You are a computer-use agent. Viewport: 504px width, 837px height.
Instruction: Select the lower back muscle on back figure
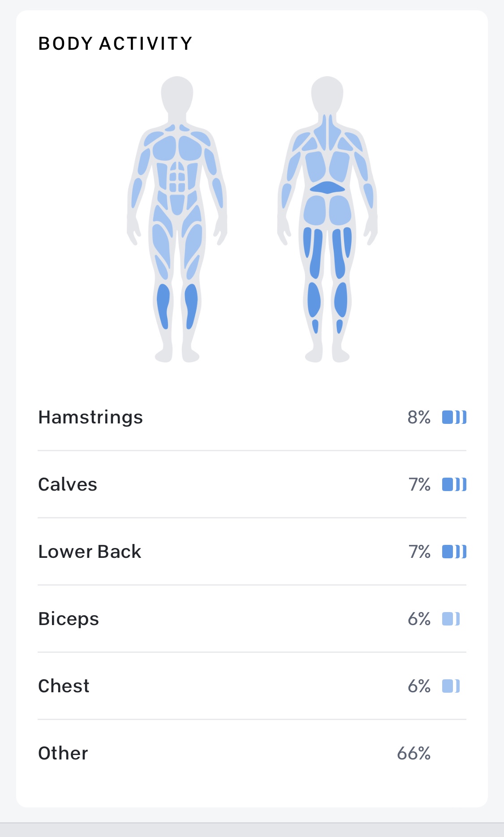click(x=327, y=187)
